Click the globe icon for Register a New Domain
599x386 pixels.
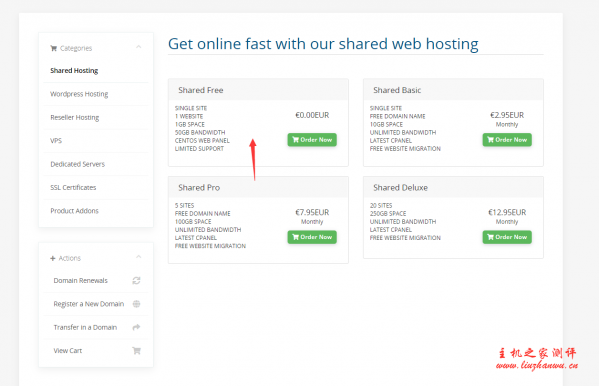point(136,304)
